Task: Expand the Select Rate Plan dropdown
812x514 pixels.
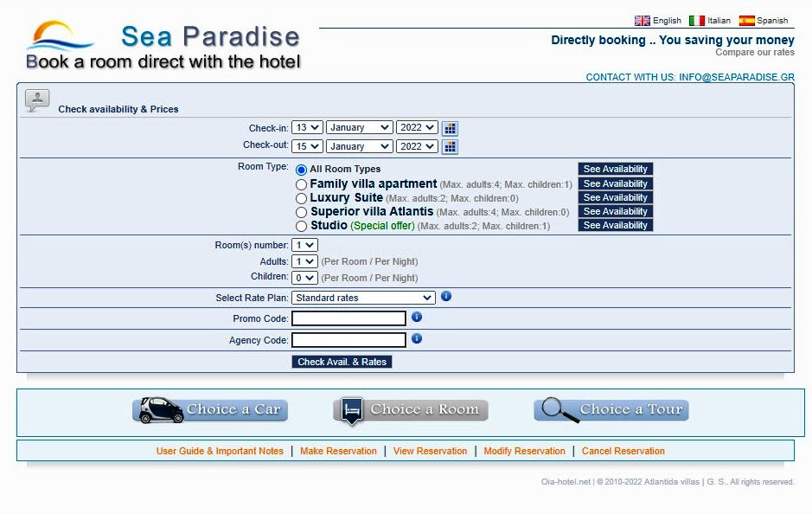Action: (363, 298)
